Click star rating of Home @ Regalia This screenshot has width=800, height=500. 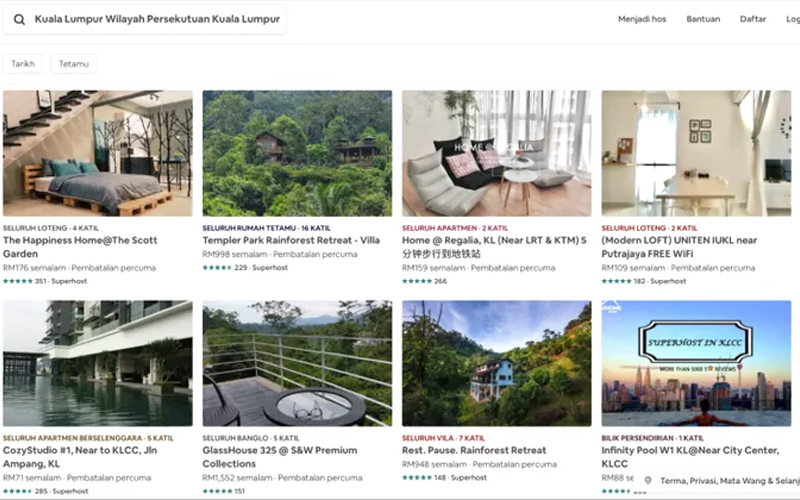tap(417, 281)
